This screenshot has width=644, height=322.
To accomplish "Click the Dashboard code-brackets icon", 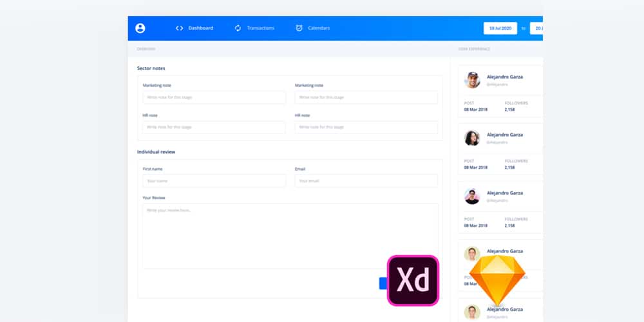I will 180,28.
